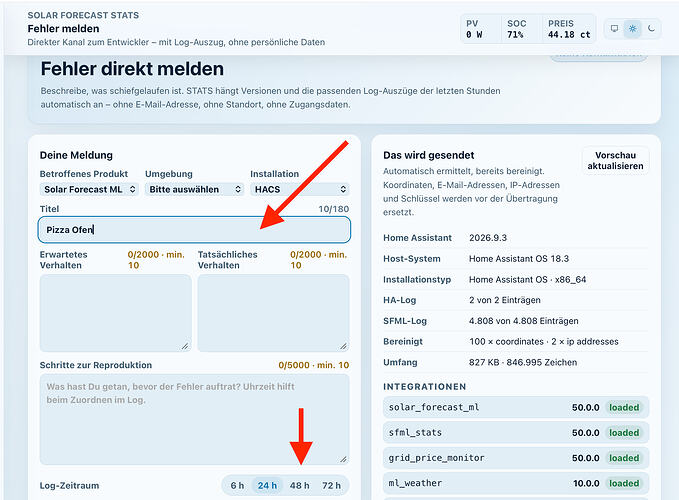Click the loaded badge for sfml_stats
This screenshot has width=679, height=500.
[624, 432]
